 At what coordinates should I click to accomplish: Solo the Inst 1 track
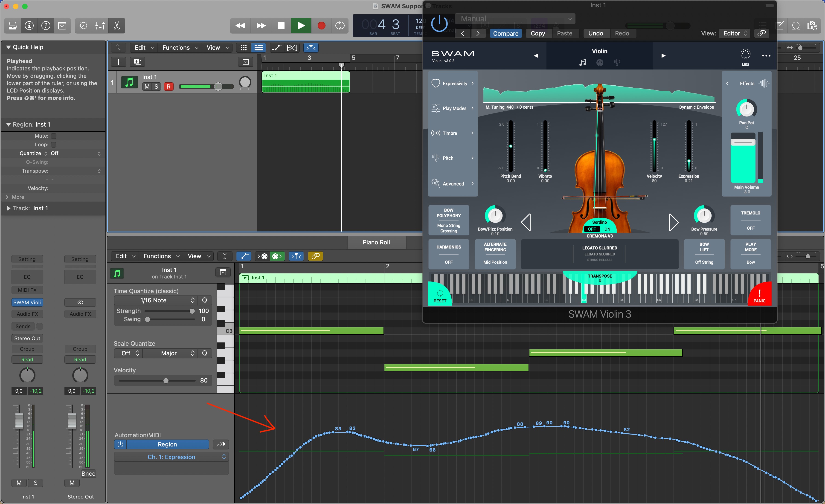tap(156, 87)
